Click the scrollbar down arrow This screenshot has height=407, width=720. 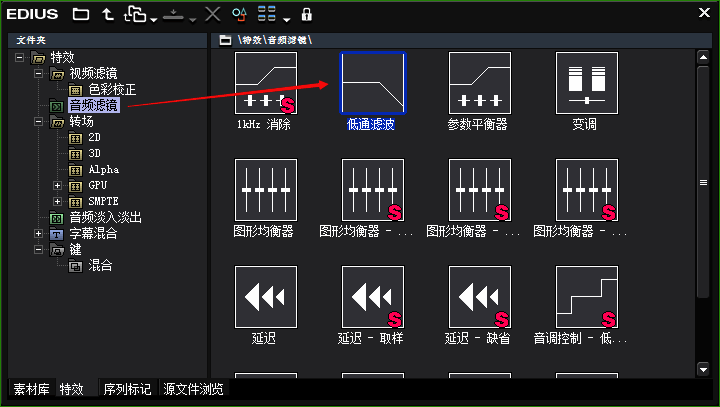click(703, 368)
